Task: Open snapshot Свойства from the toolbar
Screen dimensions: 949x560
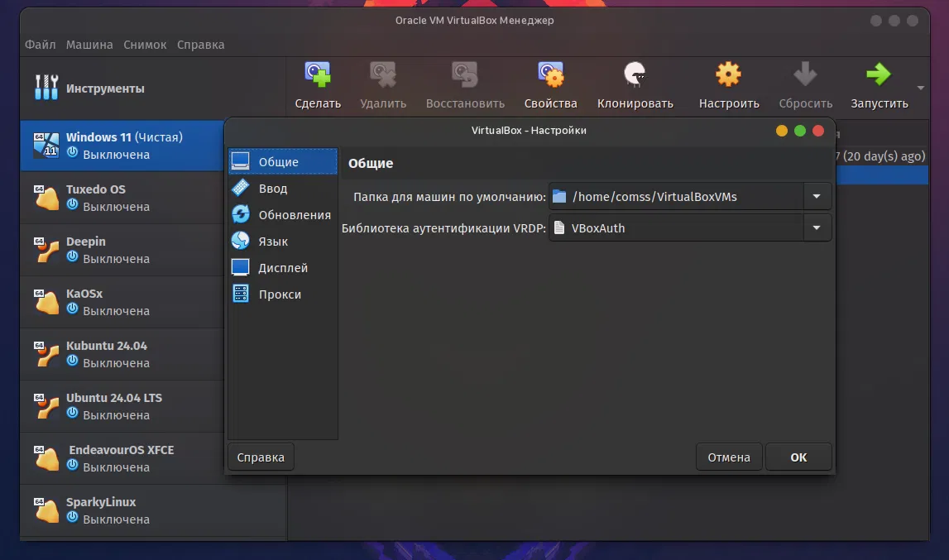Action: (551, 75)
